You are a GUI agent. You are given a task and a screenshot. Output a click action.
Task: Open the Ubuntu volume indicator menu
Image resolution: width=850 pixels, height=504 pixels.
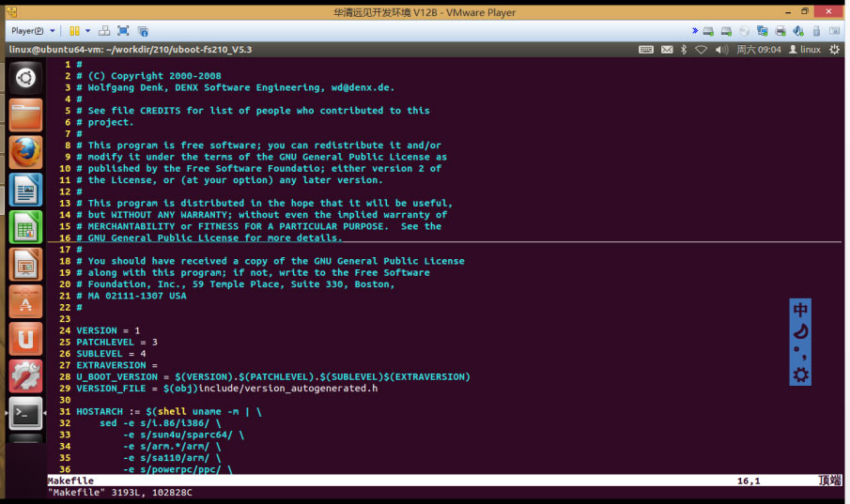pos(721,50)
